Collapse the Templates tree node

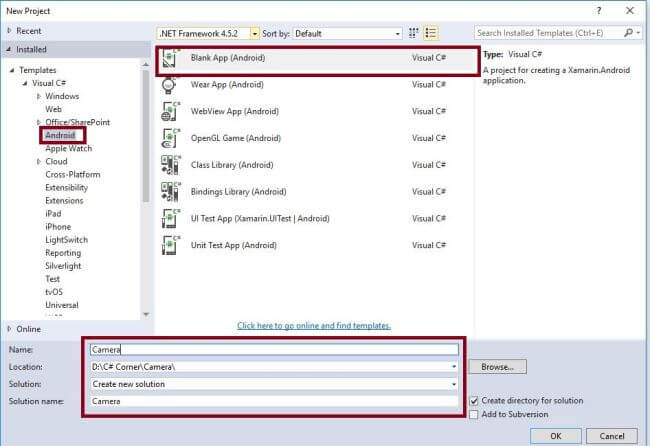(x=12, y=70)
